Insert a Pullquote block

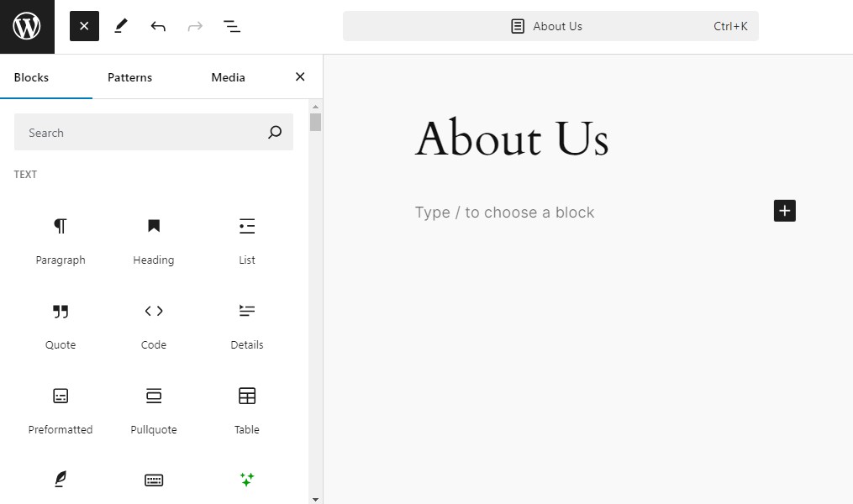tap(154, 411)
